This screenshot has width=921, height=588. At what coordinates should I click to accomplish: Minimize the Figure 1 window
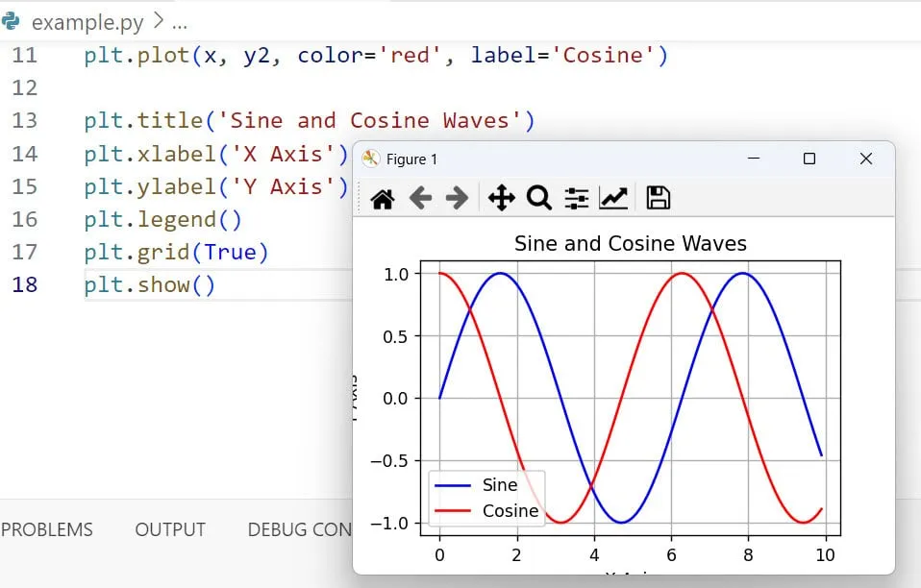[x=754, y=159]
